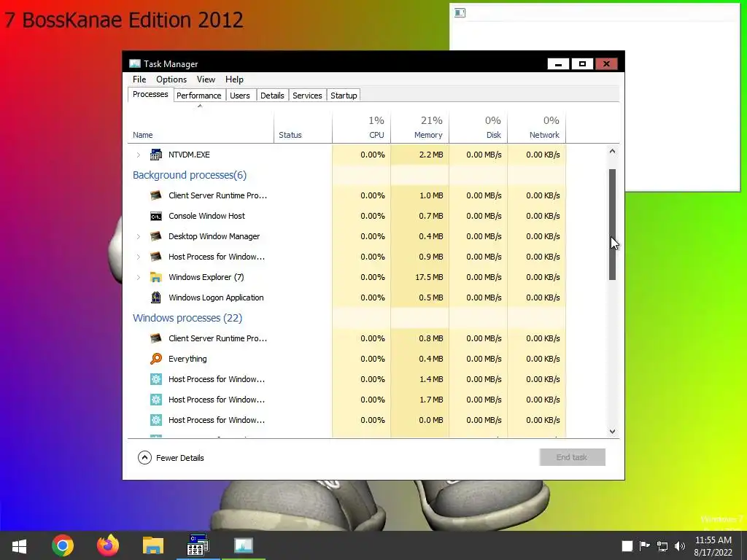
Task: Expand the NTVDM.EXE process row
Action: pos(138,155)
